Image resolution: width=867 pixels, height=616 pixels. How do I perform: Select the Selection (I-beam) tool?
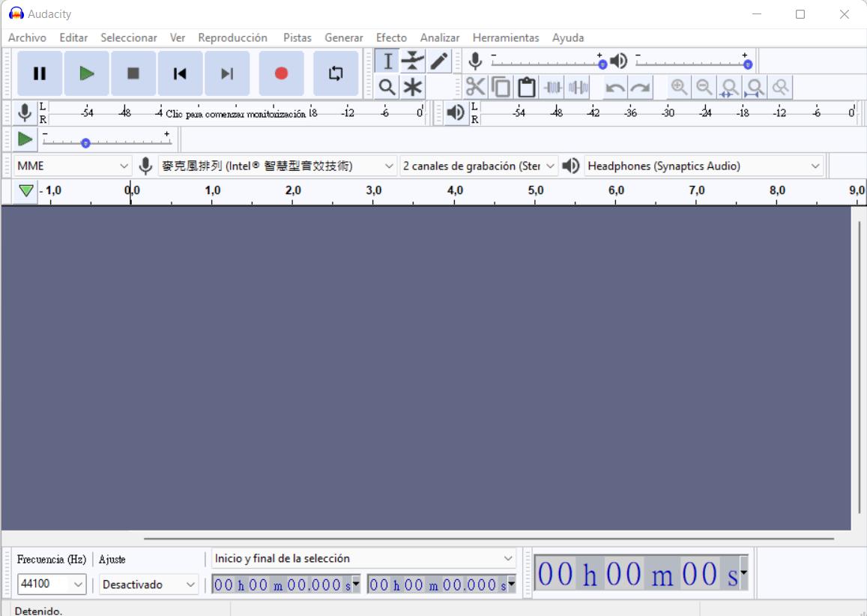(x=387, y=61)
